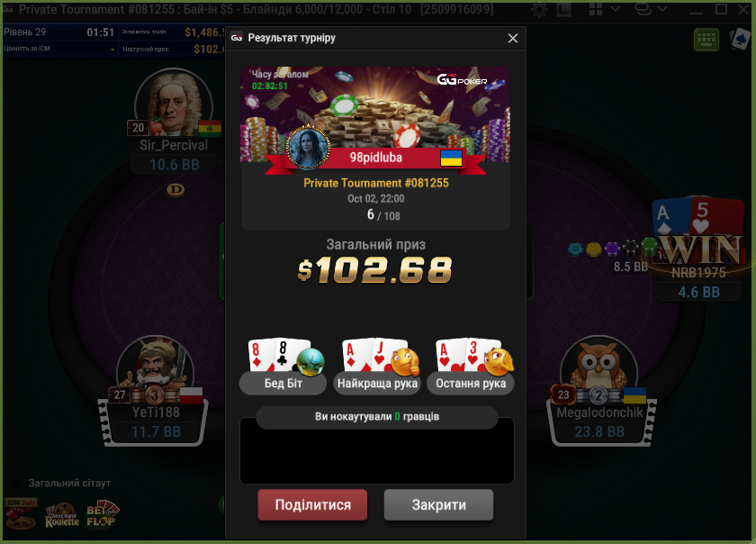Click the L icon in title bar

tap(564, 9)
